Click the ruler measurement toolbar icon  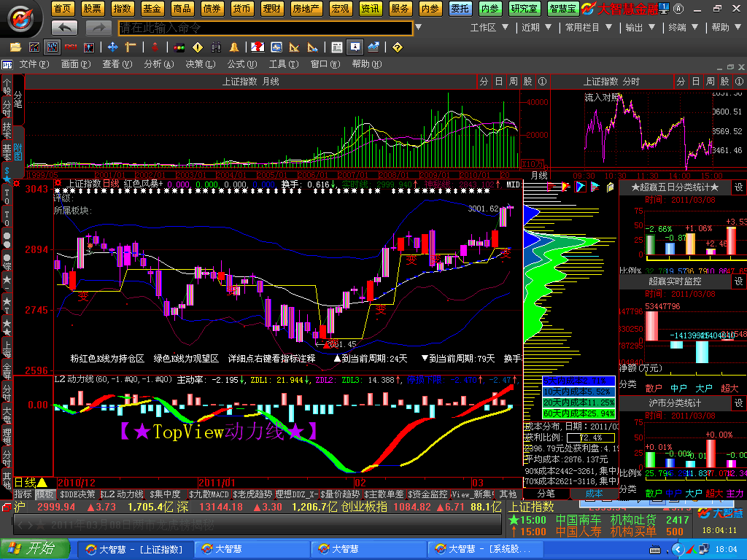131,47
